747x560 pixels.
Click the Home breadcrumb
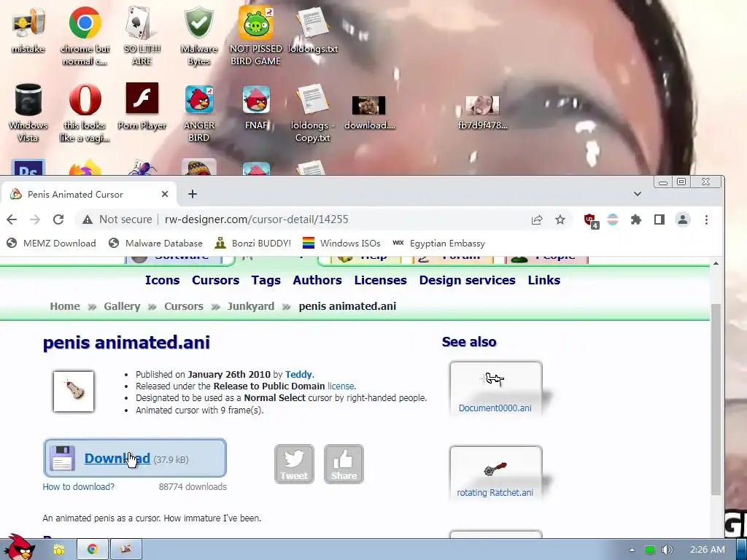click(65, 306)
